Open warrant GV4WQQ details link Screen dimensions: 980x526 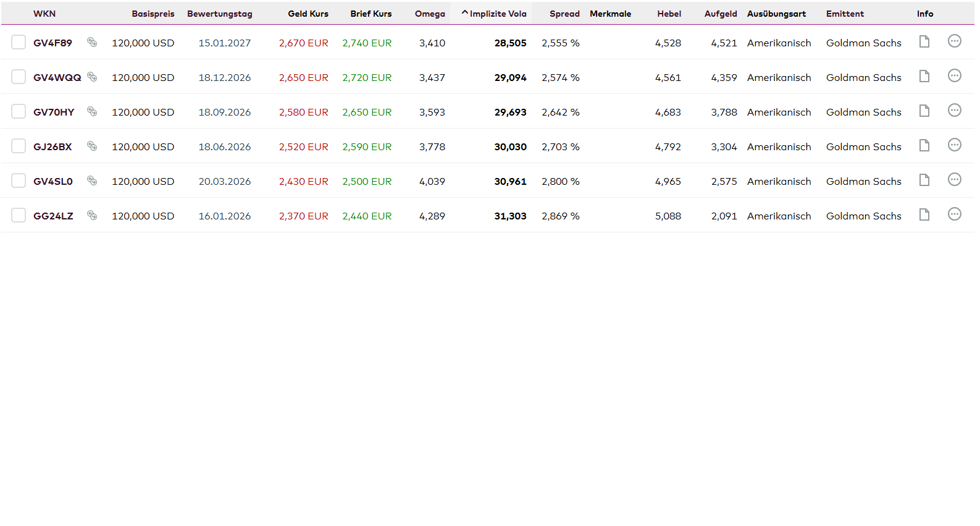57,78
